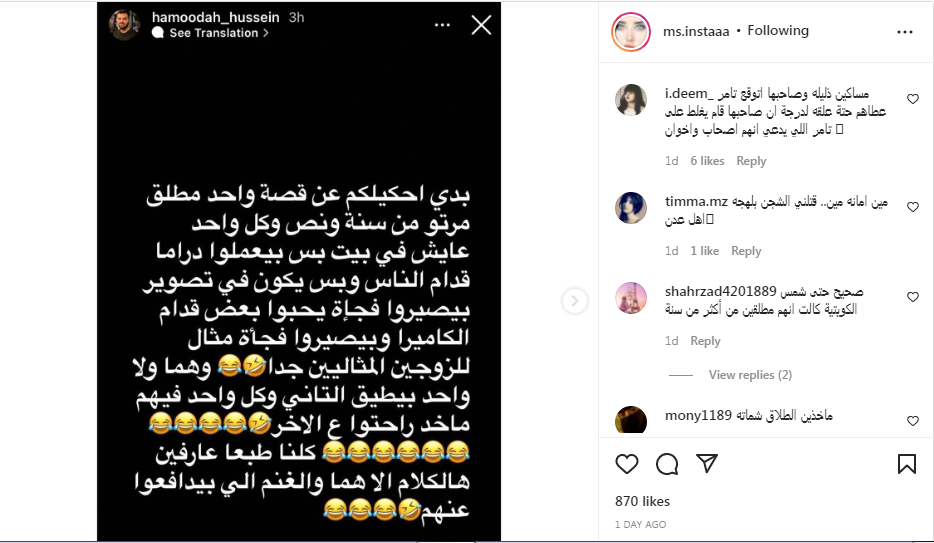Like mony1189 comment heart
934x543 pixels.
coord(913,421)
